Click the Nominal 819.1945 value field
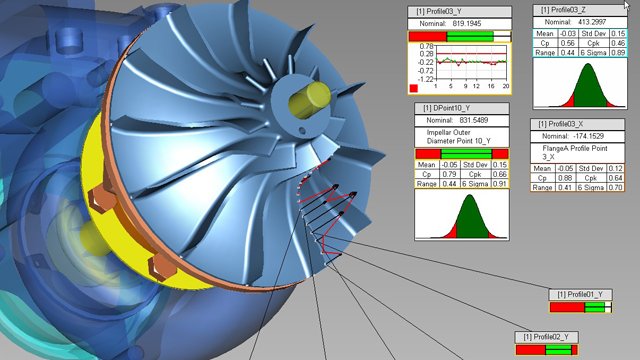This screenshot has width=640, height=360. 459,24
